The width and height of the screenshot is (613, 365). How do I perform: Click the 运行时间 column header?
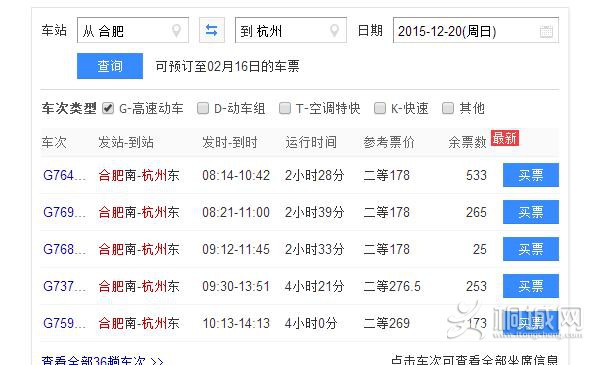[x=311, y=142]
